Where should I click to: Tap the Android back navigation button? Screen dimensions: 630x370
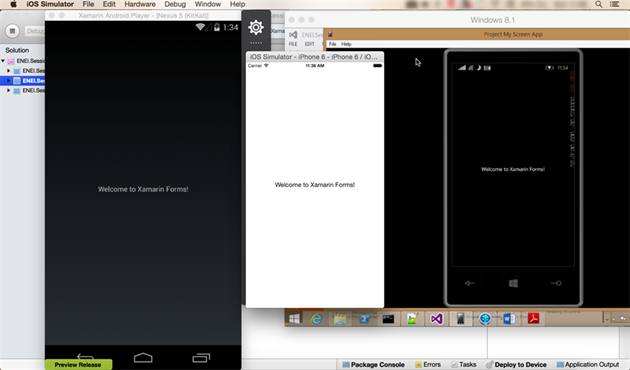pyautogui.click(x=85, y=356)
